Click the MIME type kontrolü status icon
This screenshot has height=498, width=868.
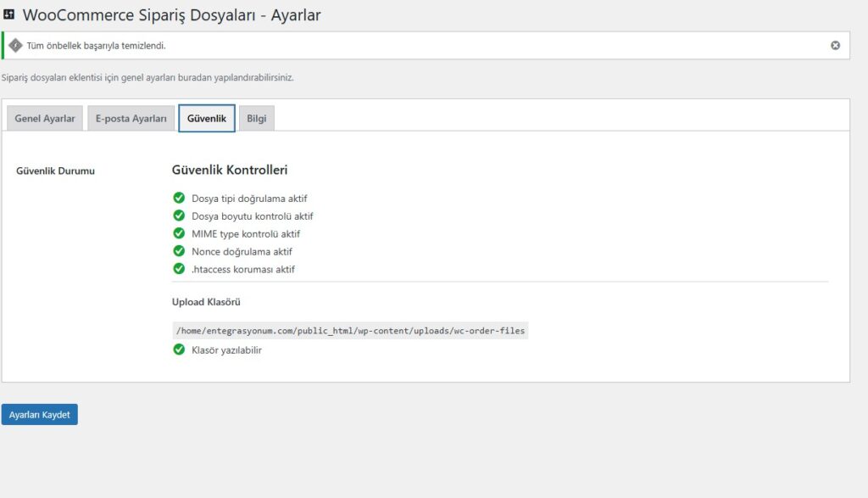pos(179,233)
